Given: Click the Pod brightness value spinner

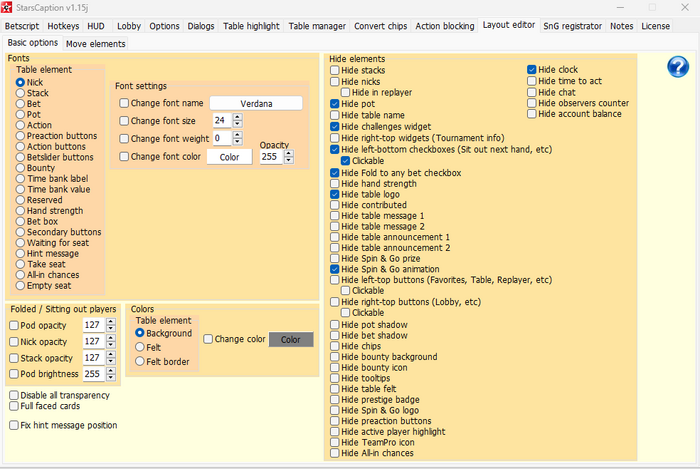Looking at the screenshot, I should [92, 374].
